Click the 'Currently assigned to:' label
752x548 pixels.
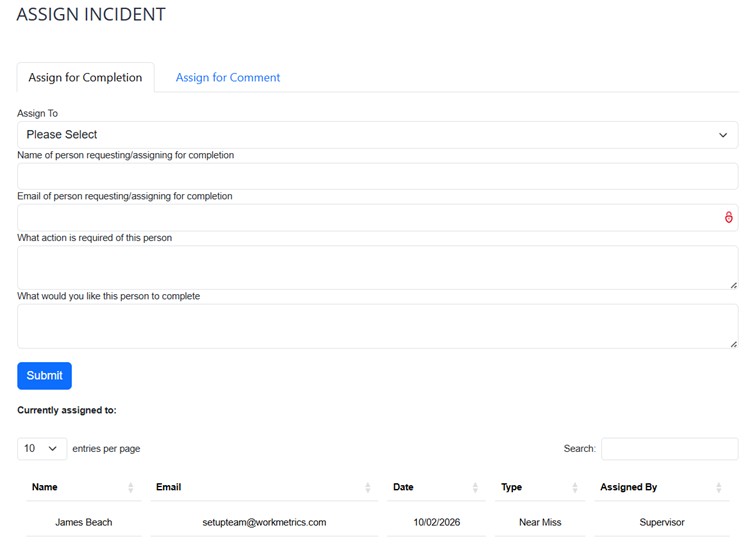tap(67, 410)
